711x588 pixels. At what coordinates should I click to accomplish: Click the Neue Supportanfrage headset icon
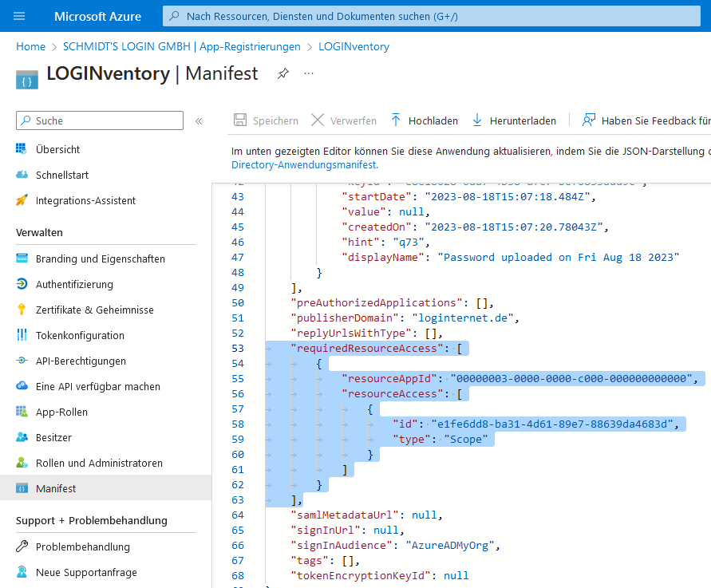(22, 572)
